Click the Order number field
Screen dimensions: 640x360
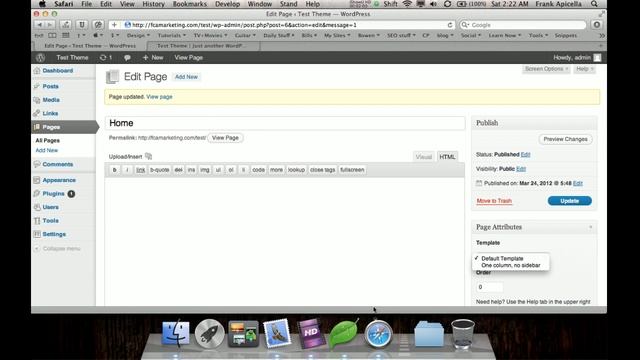point(489,287)
